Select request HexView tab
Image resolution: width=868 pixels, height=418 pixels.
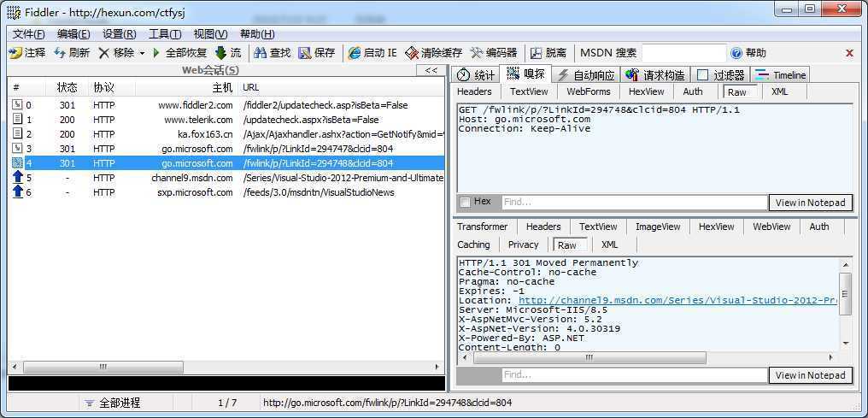646,92
